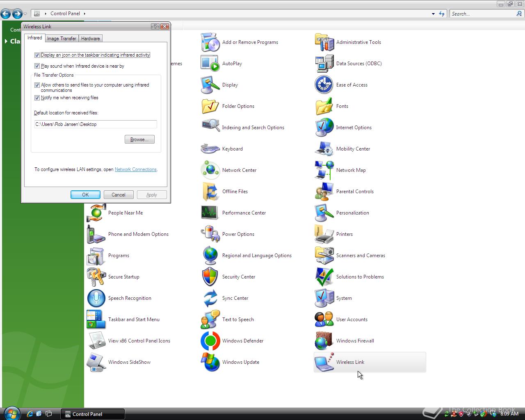Open the Network Connections link
Viewport: 525px width, 420px height.
(x=136, y=169)
